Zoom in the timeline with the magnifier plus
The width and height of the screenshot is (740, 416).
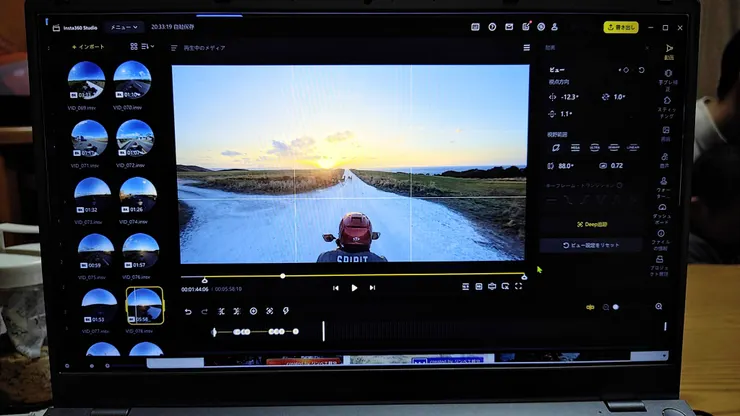coord(659,306)
